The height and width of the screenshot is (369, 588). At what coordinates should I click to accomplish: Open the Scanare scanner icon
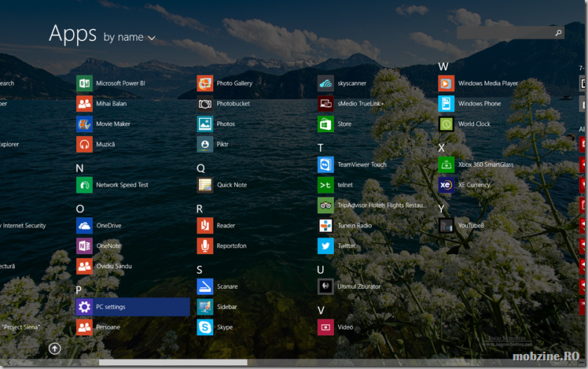205,287
